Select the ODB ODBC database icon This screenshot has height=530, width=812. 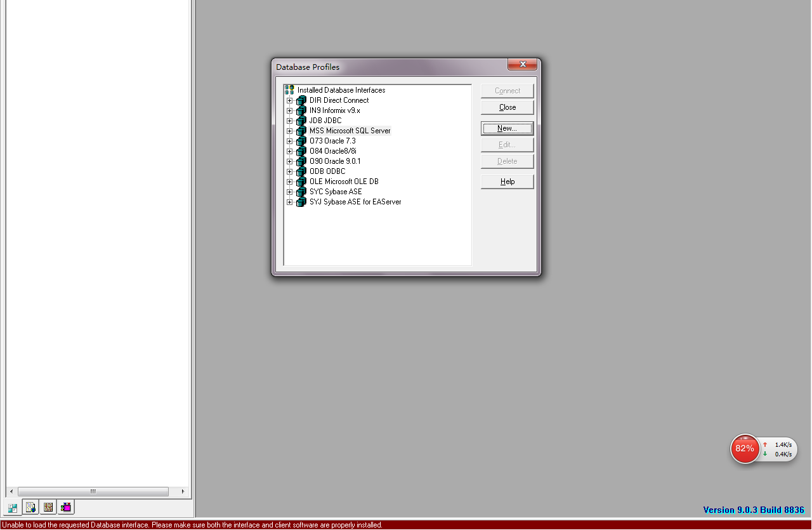pos(301,171)
